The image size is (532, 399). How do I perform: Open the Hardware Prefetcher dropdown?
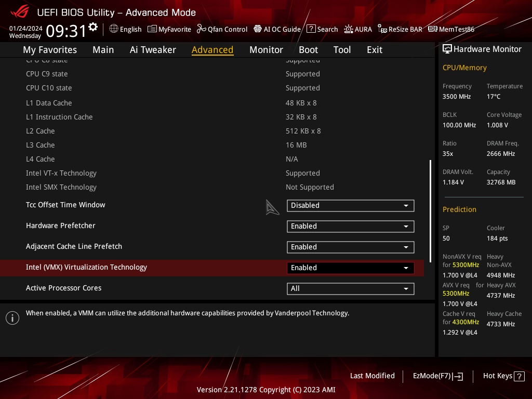pyautogui.click(x=350, y=226)
